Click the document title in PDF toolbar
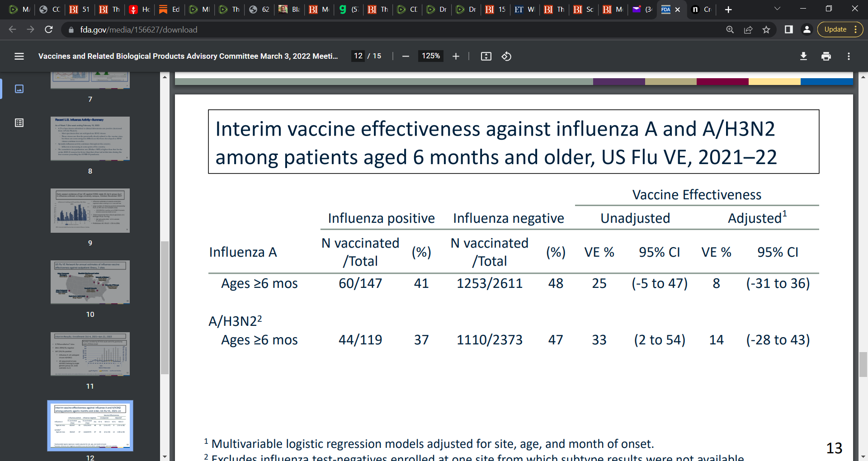The width and height of the screenshot is (868, 461). pos(188,56)
